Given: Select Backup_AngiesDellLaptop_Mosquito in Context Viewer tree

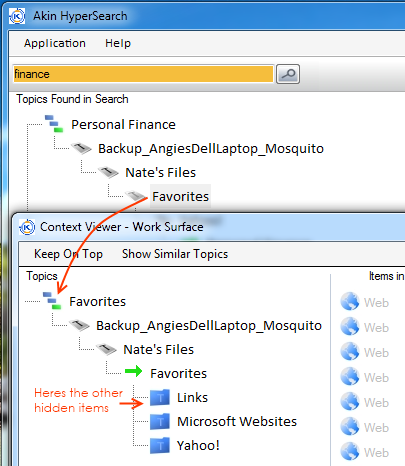Looking at the screenshot, I should [209, 326].
